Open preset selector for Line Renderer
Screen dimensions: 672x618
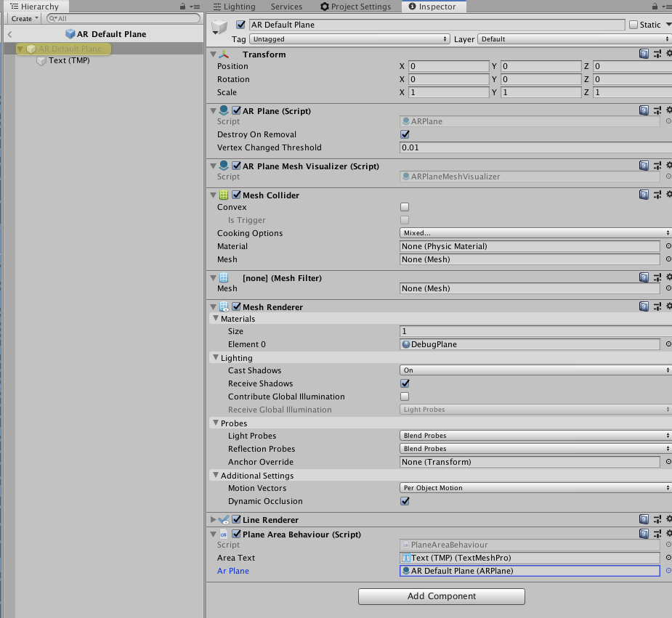pos(657,519)
